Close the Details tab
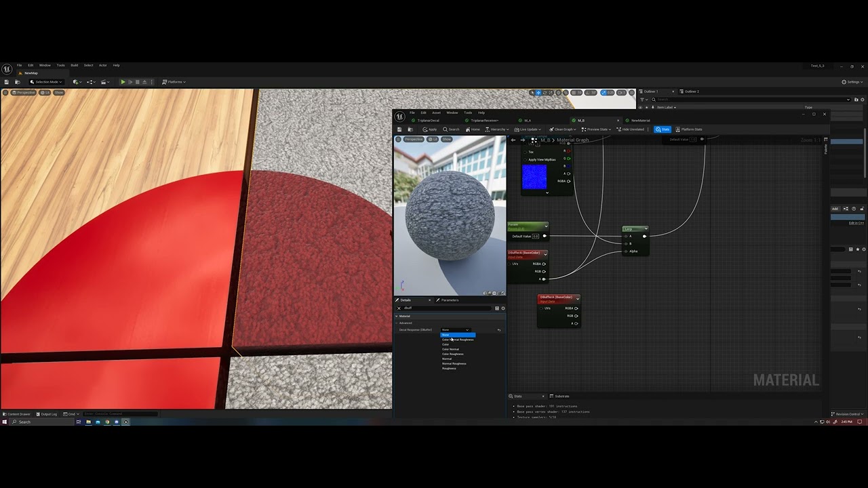Viewport: 868px width, 488px height. point(429,300)
